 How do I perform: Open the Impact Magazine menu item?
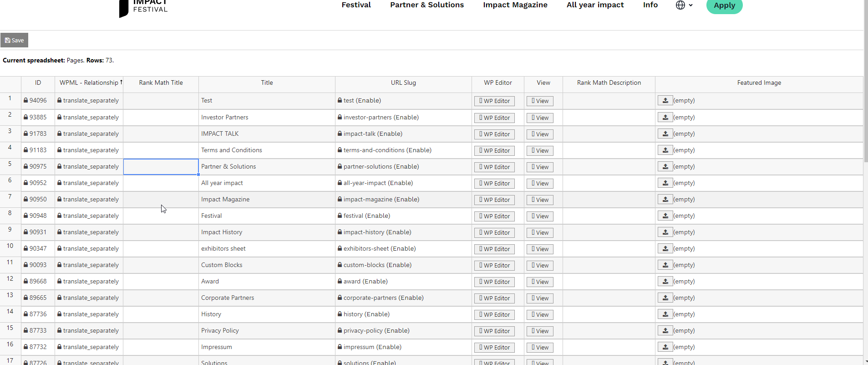coord(515,5)
